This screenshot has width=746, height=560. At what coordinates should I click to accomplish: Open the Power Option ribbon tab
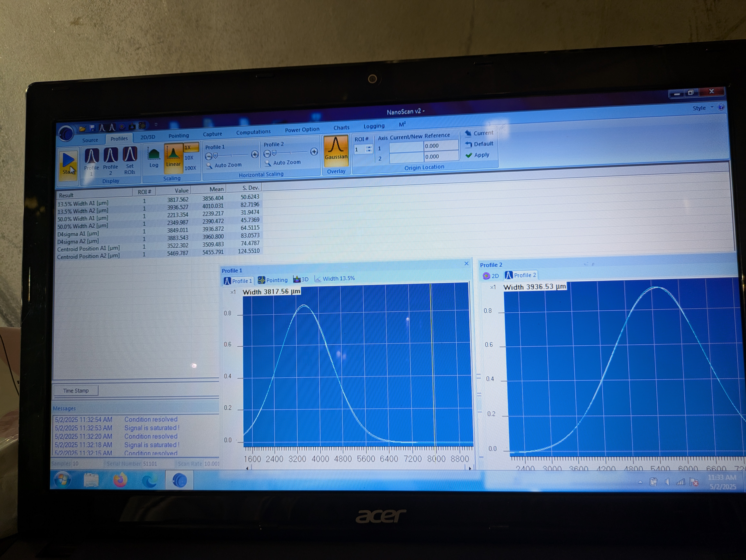302,130
